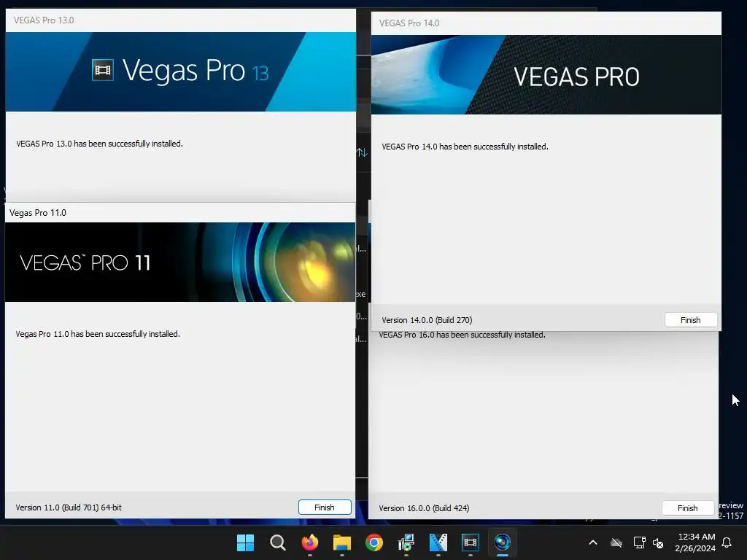The width and height of the screenshot is (747, 560).
Task: Switch to the active lens-icon taskbar app
Action: coord(502,542)
